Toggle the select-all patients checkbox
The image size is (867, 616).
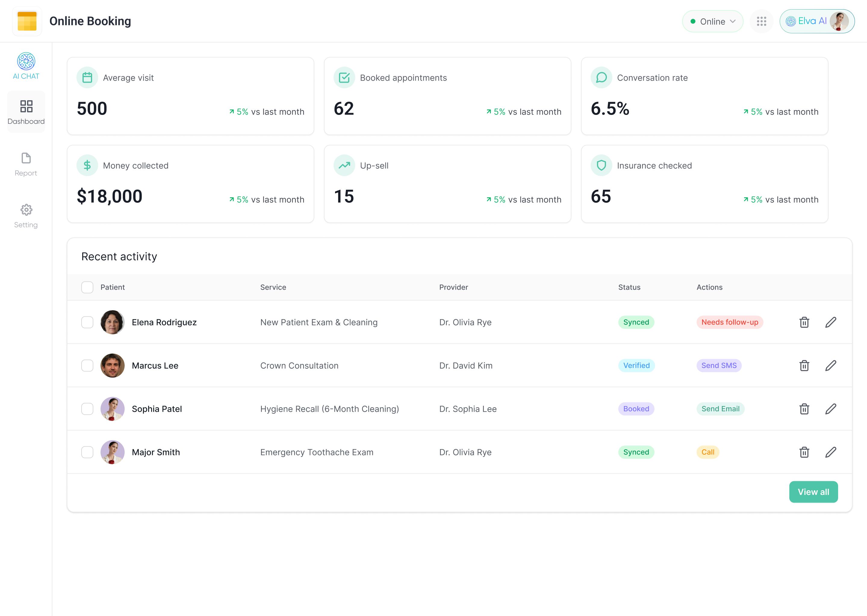coord(87,287)
